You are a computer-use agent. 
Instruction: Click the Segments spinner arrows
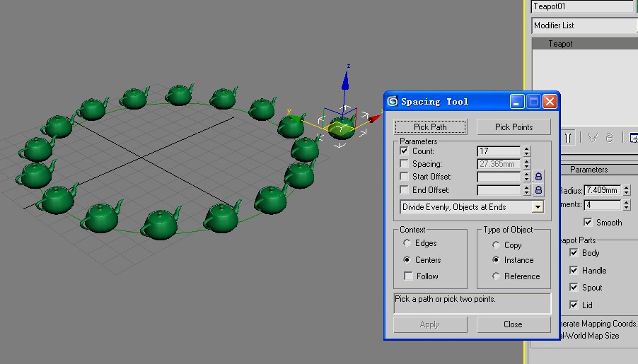(x=627, y=204)
